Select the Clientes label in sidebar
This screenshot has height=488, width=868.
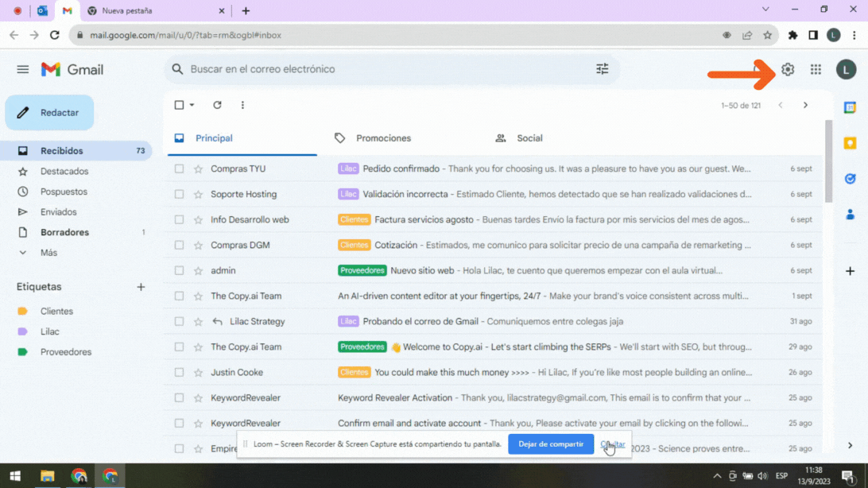(56, 312)
